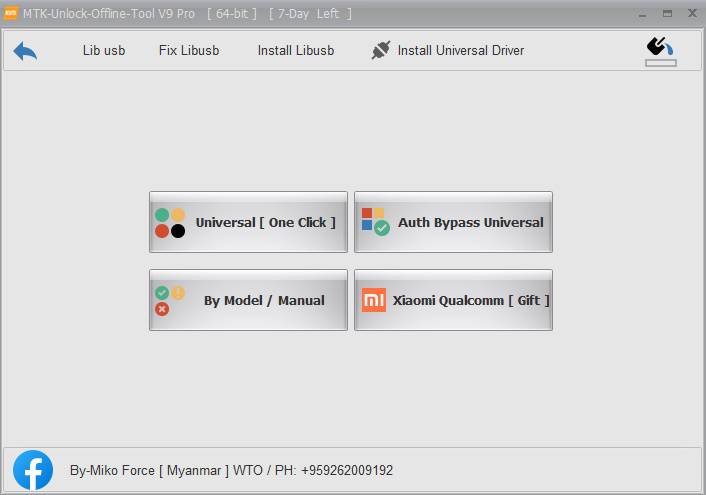The image size is (706, 495).
Task: Open By Model / Manual mode
Action: (x=249, y=300)
